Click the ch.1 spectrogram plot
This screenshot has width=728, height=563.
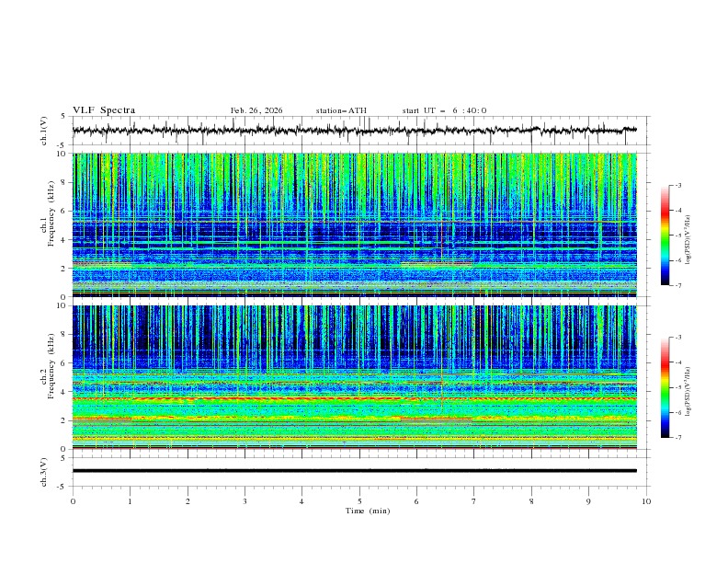tap(358, 224)
